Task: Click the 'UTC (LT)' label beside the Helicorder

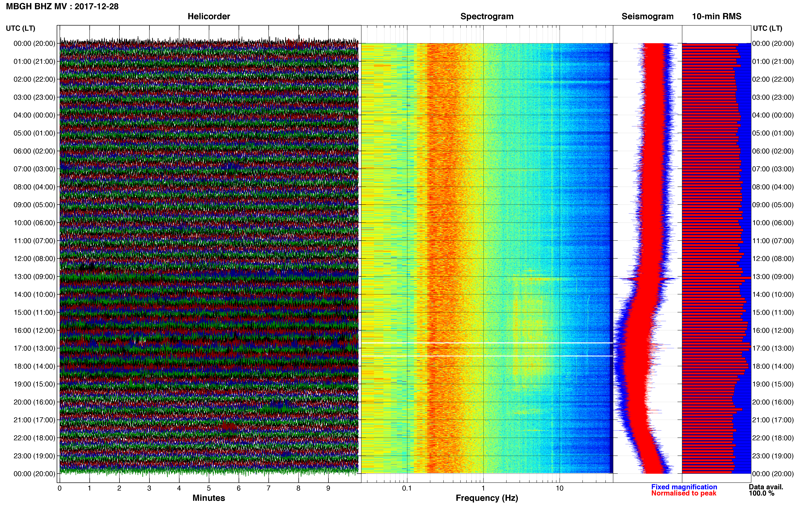Action: (21, 28)
